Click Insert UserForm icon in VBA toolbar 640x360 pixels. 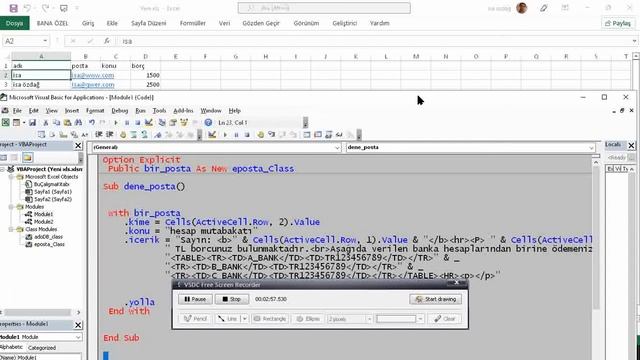(x=16, y=122)
